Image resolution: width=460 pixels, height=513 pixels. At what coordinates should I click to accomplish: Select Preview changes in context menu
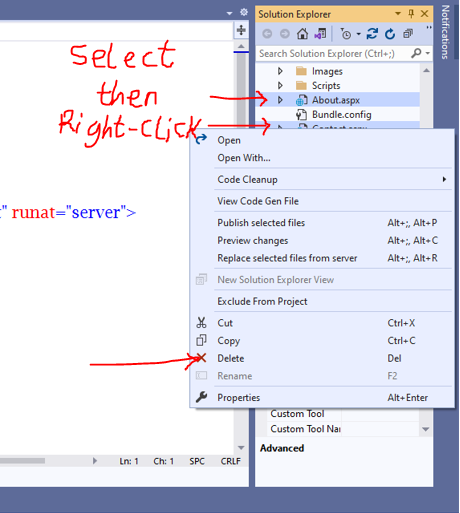(x=322, y=240)
